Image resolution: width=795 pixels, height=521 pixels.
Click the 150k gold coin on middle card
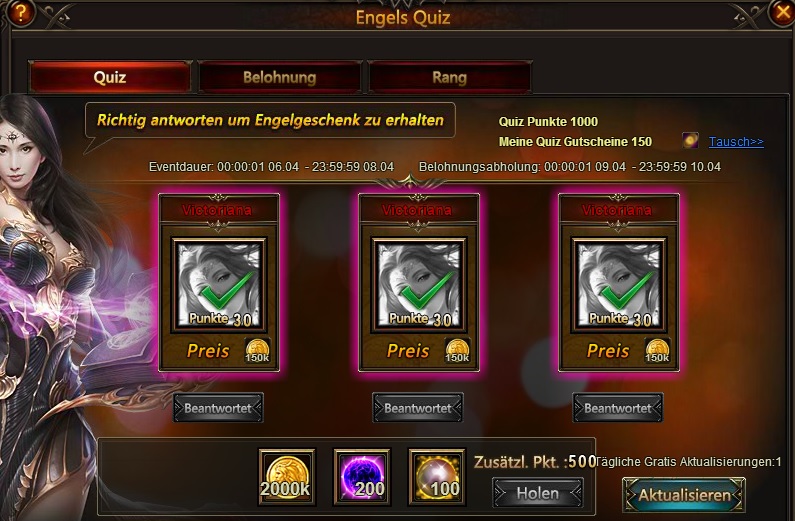[x=457, y=351]
